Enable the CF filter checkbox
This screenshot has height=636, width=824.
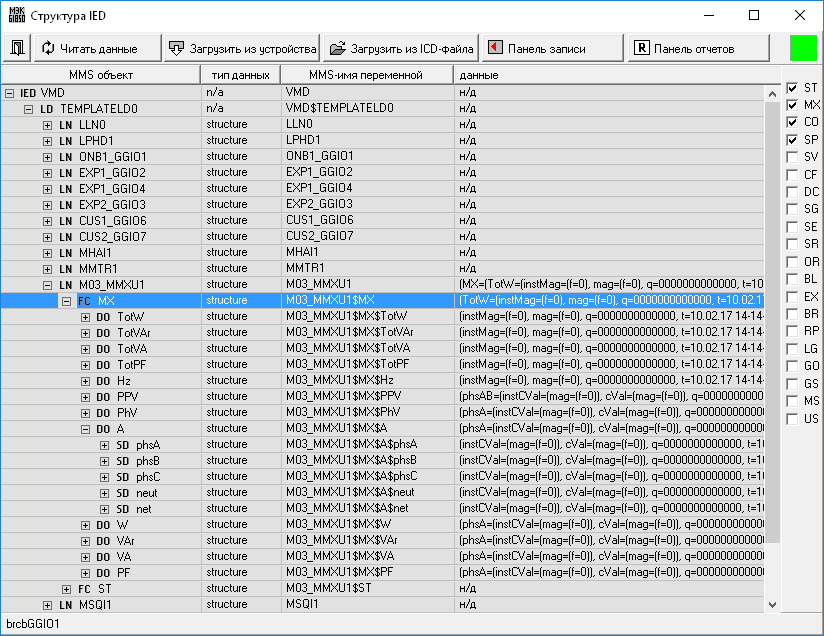click(792, 175)
